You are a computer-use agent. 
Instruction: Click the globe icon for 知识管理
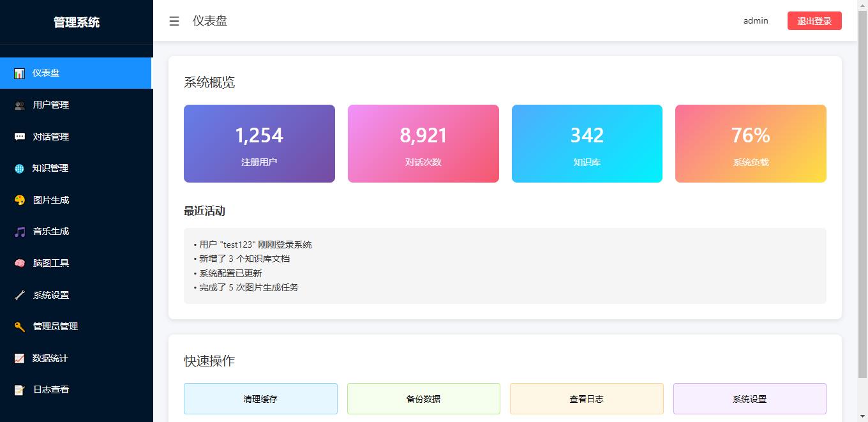pos(20,169)
